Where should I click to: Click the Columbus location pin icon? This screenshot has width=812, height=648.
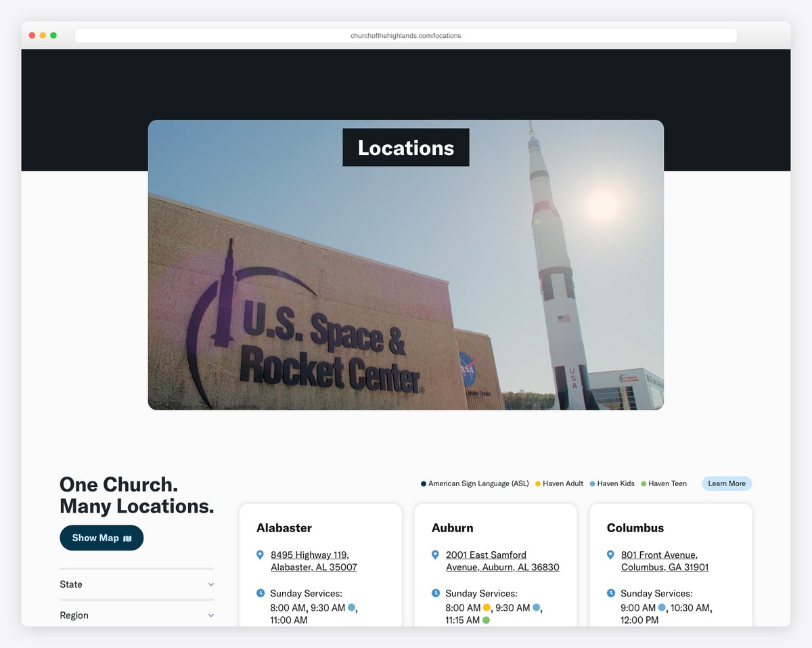click(610, 555)
